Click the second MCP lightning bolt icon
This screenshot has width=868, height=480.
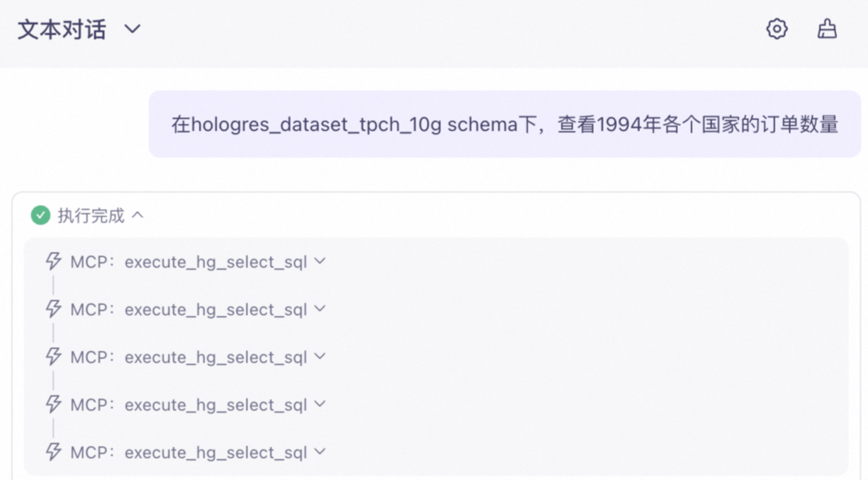coord(53,309)
